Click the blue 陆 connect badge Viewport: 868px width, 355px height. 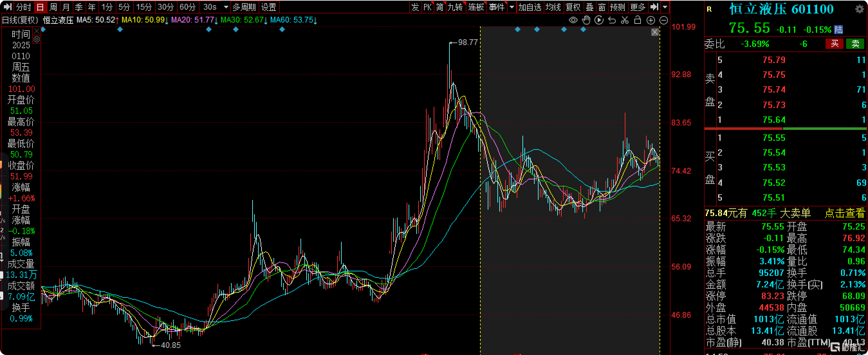coord(838,30)
